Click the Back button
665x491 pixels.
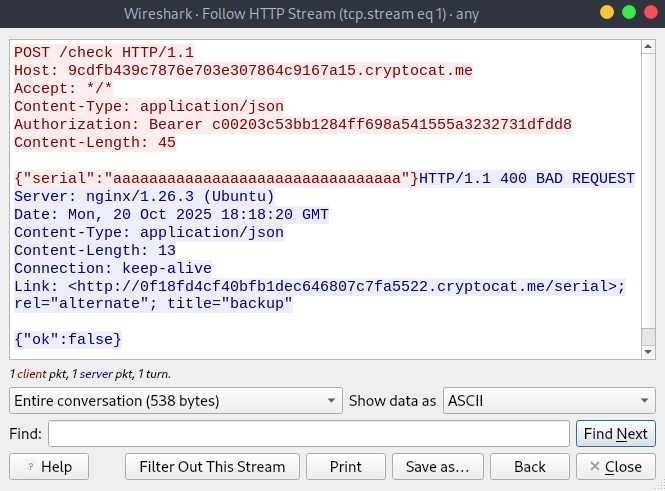pyautogui.click(x=530, y=467)
